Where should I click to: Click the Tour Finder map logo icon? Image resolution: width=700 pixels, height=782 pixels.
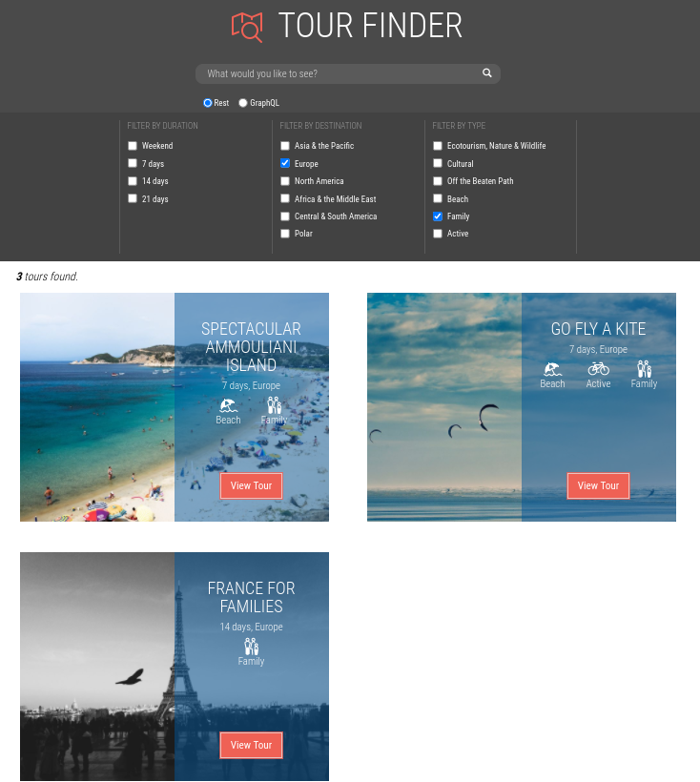pyautogui.click(x=247, y=28)
